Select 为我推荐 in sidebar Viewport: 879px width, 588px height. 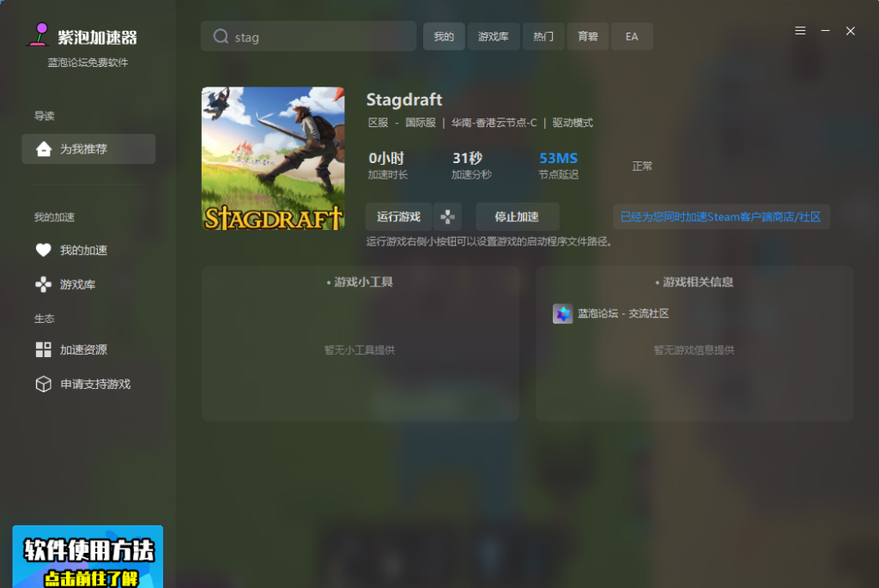pos(88,149)
